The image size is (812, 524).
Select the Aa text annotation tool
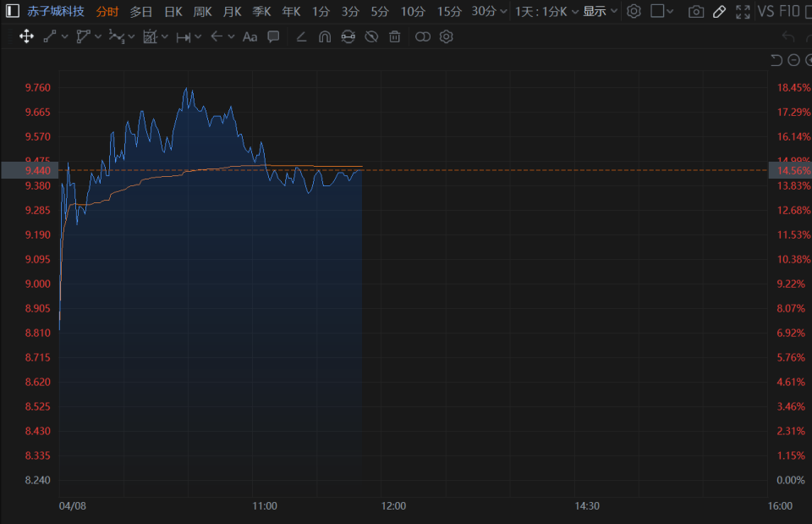coord(250,36)
